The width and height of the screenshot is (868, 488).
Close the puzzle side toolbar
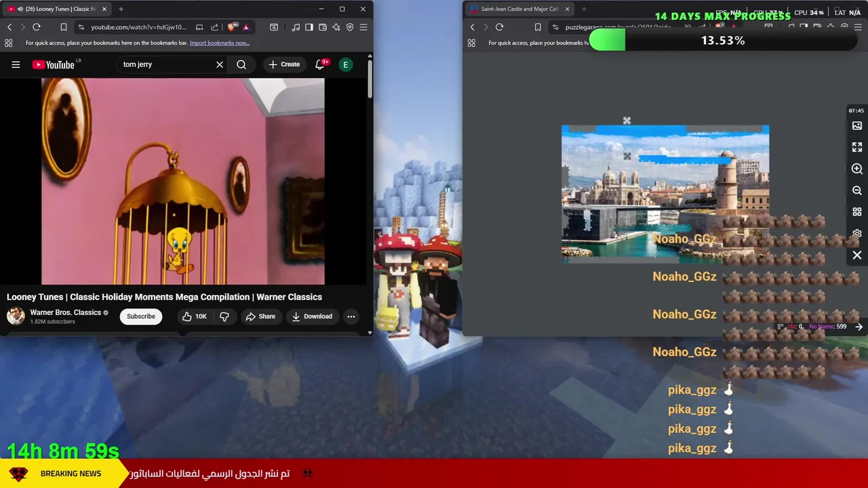(857, 256)
